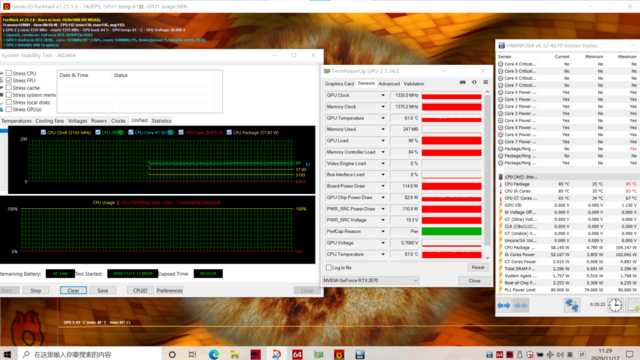Open NVIDIA GeForce GPU selector dropdown
The image size is (640, 360).
point(371,280)
